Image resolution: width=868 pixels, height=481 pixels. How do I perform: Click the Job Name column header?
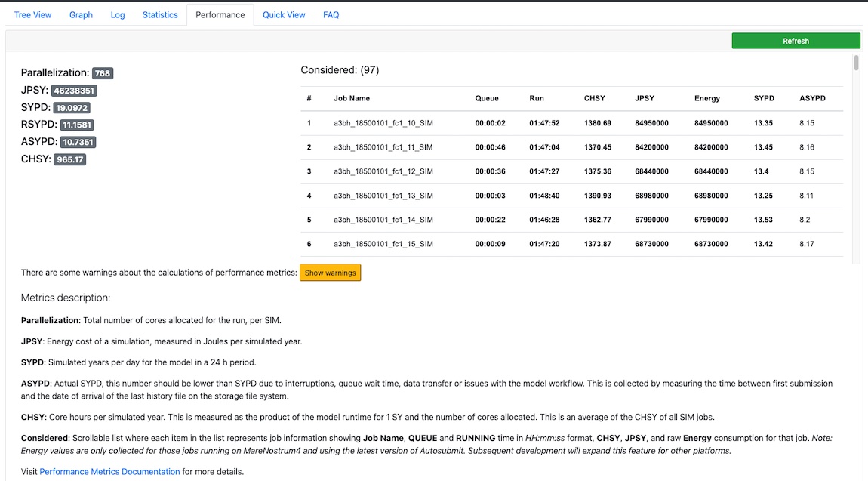pyautogui.click(x=352, y=98)
